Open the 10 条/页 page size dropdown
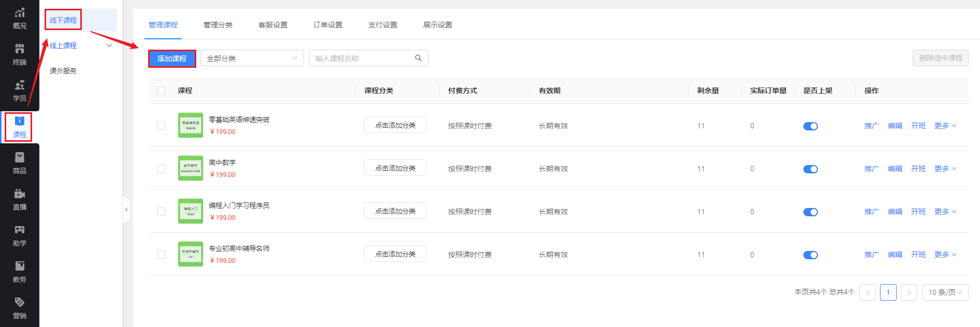980x327 pixels. point(945,292)
